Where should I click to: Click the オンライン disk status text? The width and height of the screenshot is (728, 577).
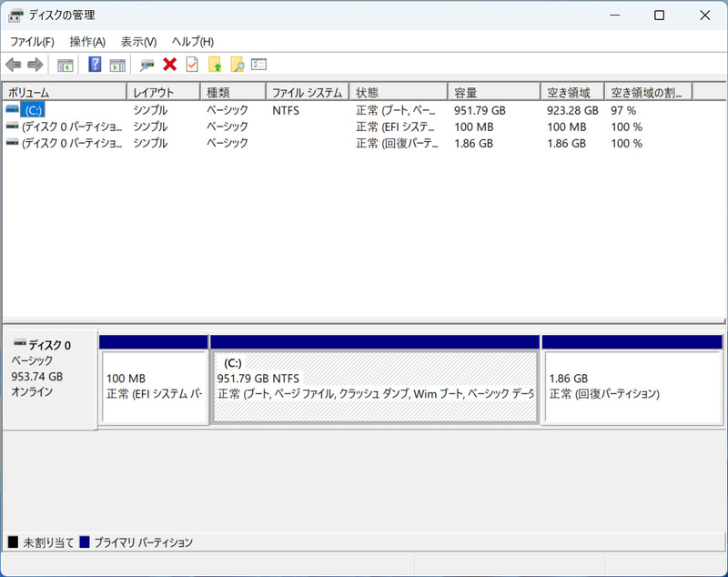point(32,391)
